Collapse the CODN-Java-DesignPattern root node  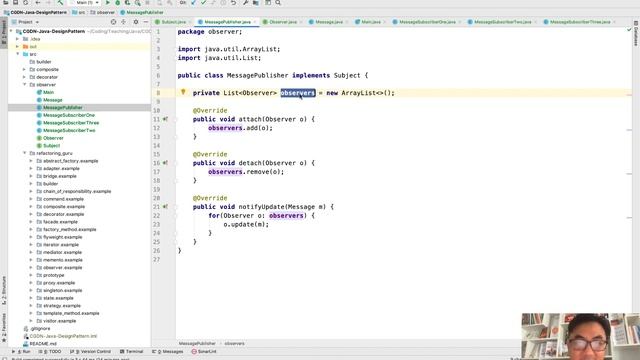tap(11, 31)
